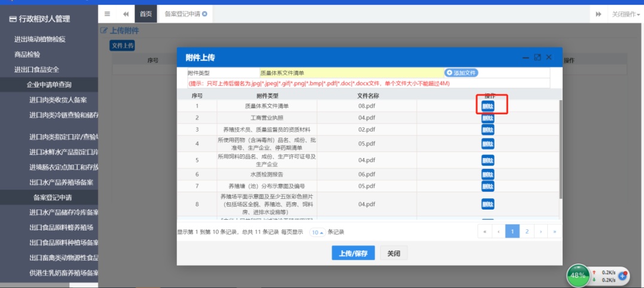Delete the 质量体系文件清单 row 08.pdf
Viewport: 644px width, 288px height.
(x=488, y=106)
